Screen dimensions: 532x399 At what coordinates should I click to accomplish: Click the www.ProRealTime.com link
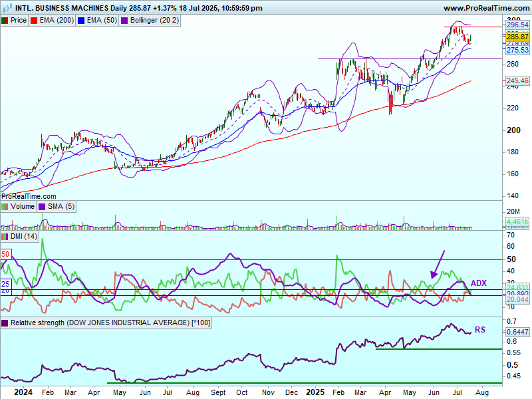(x=487, y=8)
